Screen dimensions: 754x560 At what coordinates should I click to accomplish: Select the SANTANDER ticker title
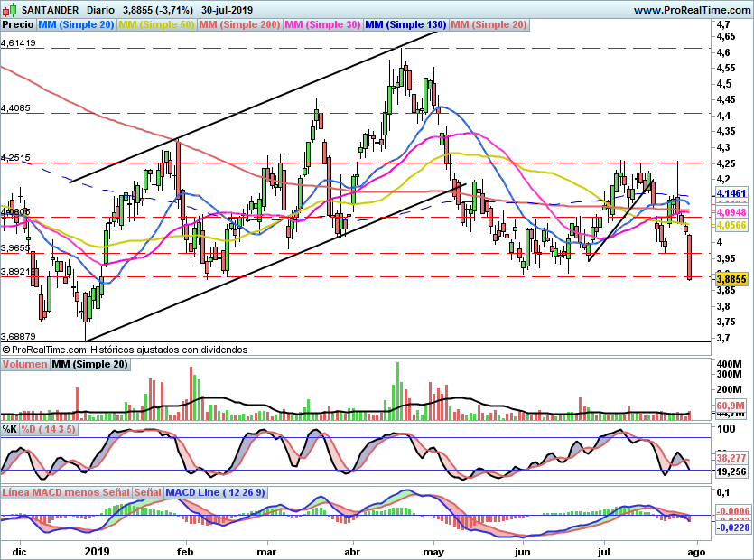tap(50, 10)
